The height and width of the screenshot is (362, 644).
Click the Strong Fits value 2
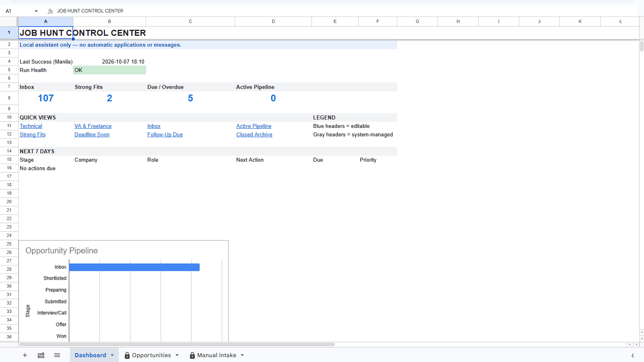tap(109, 98)
